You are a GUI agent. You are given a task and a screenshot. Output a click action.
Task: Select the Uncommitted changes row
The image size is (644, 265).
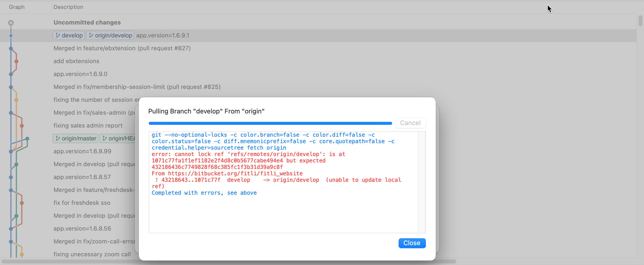[318, 23]
